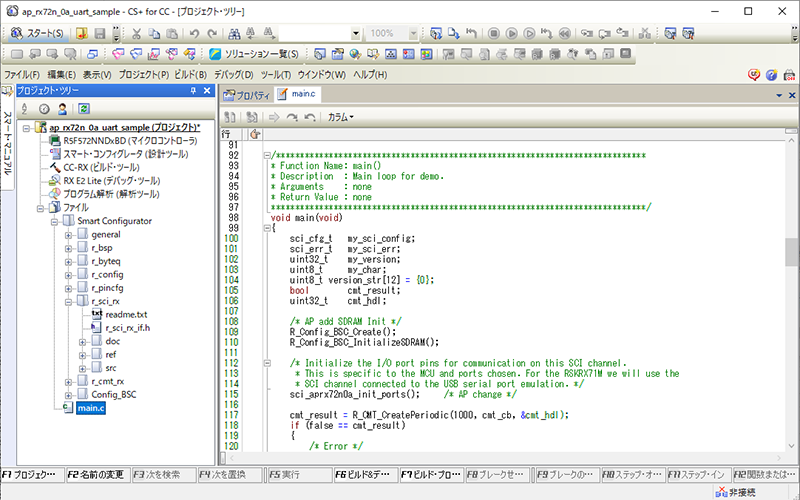Click the undo arrow icon
This screenshot has height=500, width=800.
(x=194, y=34)
